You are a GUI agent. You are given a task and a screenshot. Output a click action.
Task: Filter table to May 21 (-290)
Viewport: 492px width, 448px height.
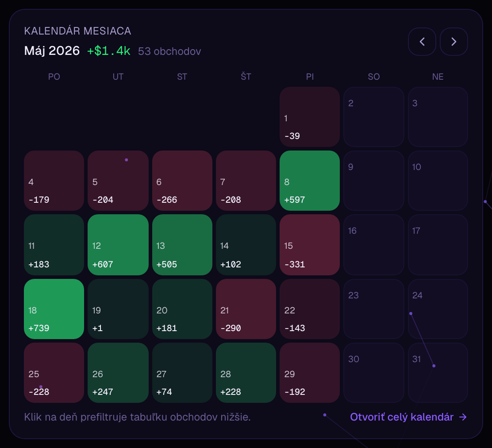tap(246, 309)
